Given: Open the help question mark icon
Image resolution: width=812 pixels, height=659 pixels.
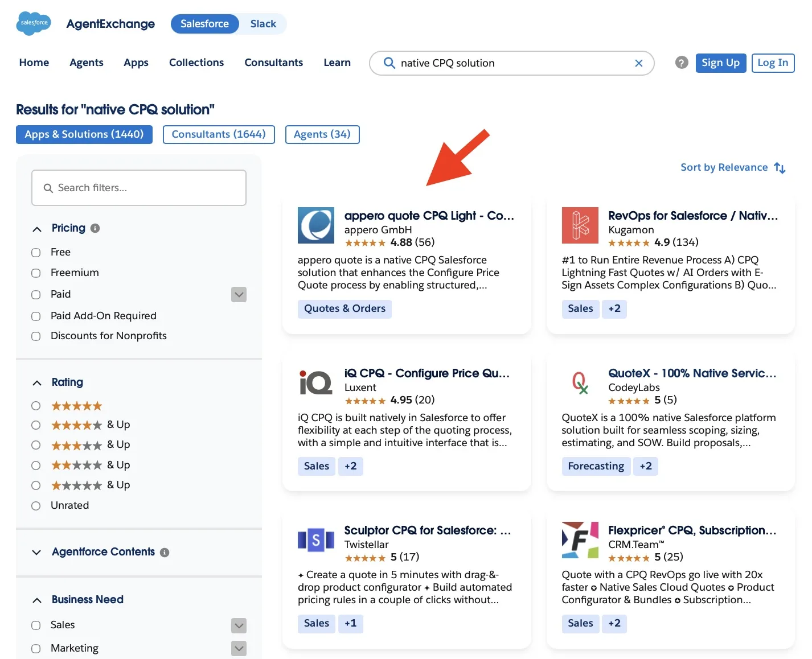Looking at the screenshot, I should tap(682, 63).
